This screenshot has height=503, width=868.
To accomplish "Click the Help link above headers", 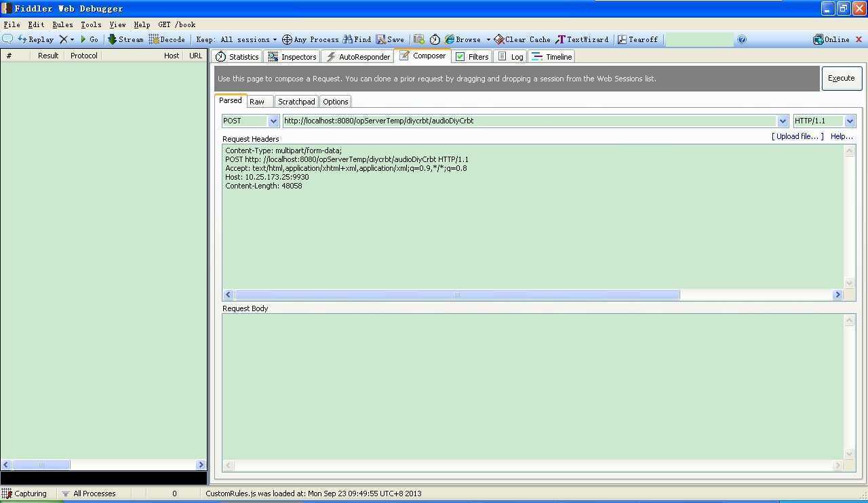I will [842, 136].
